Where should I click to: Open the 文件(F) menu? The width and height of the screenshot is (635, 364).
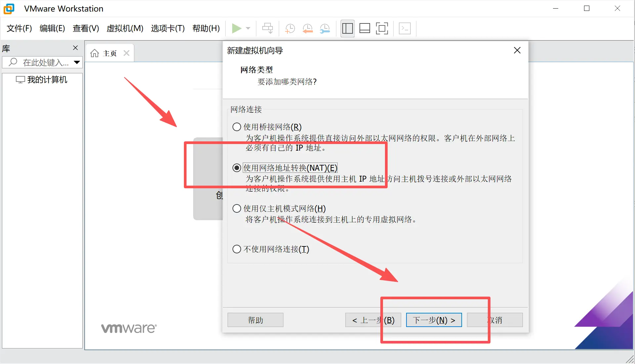(x=19, y=28)
